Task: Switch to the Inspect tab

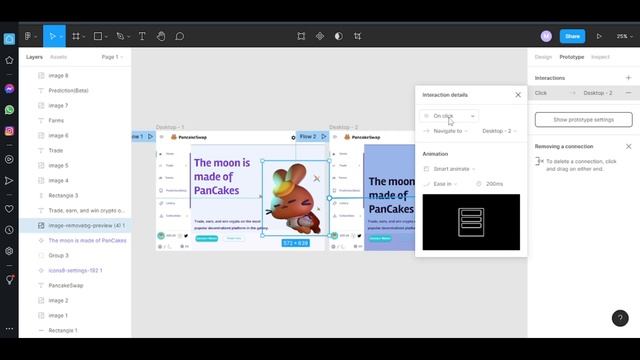Action: (600, 57)
